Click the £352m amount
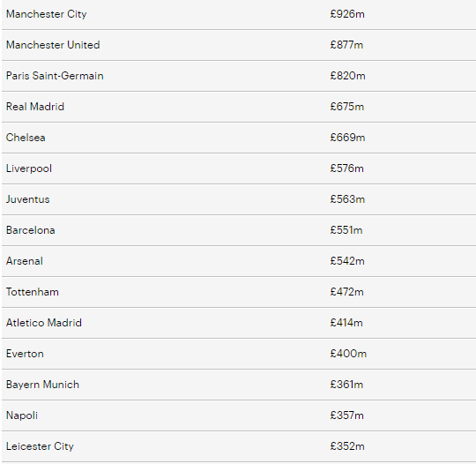Image resolution: width=476 pixels, height=464 pixels. click(347, 446)
